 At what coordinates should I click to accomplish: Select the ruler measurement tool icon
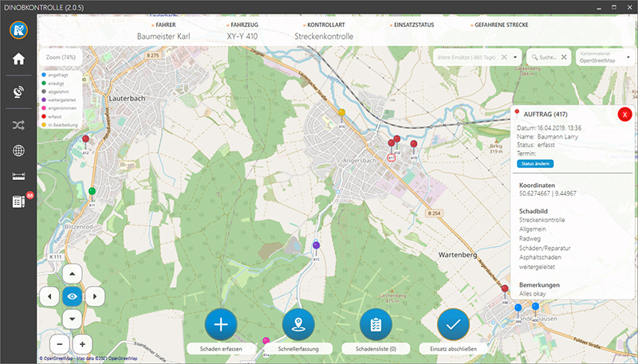pyautogui.click(x=18, y=176)
